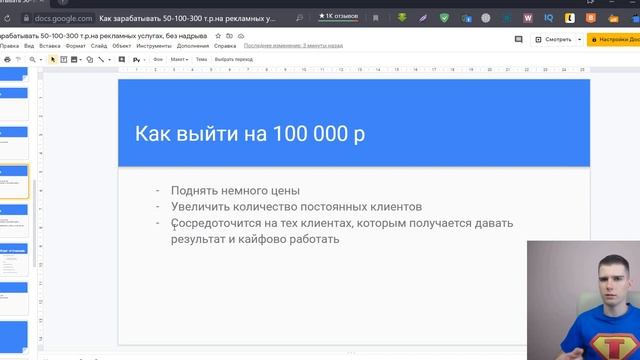Open the Вид menu
Image resolution: width=640 pixels, height=360 pixels.
tap(29, 46)
